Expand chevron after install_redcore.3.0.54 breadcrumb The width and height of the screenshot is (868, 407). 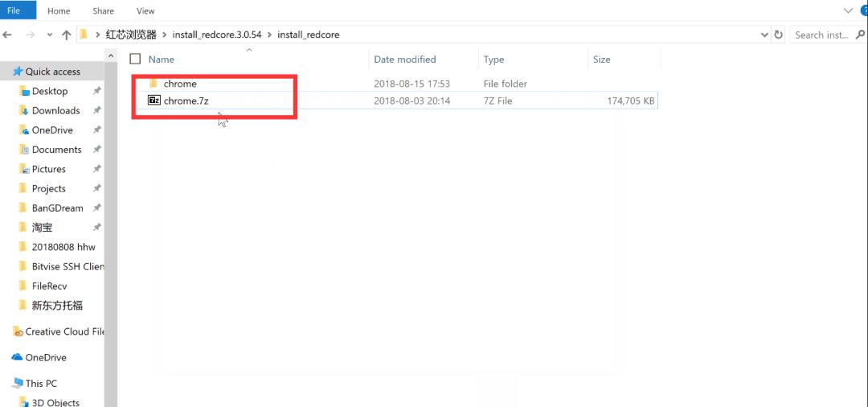coord(269,35)
